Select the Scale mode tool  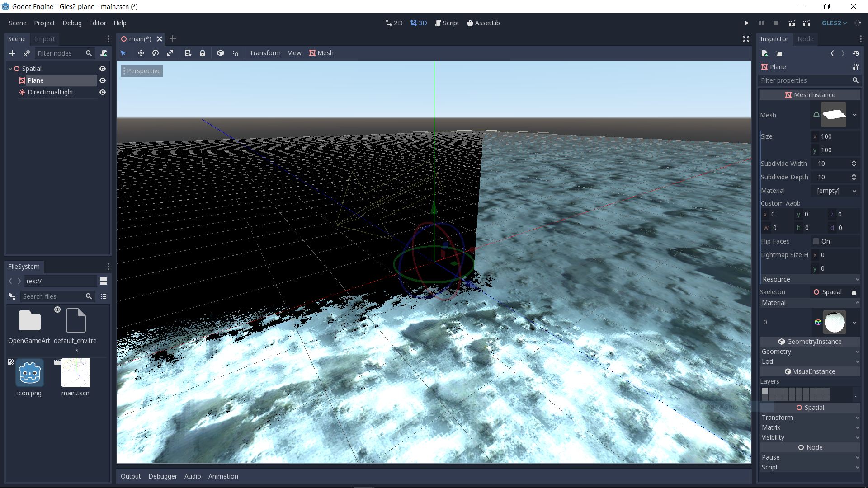click(x=170, y=53)
